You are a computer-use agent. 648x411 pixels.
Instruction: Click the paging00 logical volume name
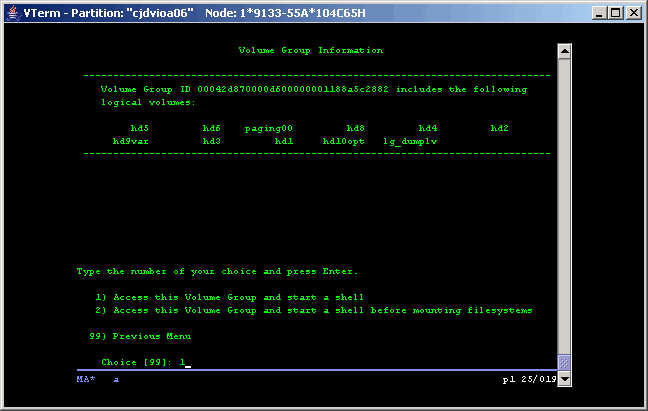click(271, 128)
